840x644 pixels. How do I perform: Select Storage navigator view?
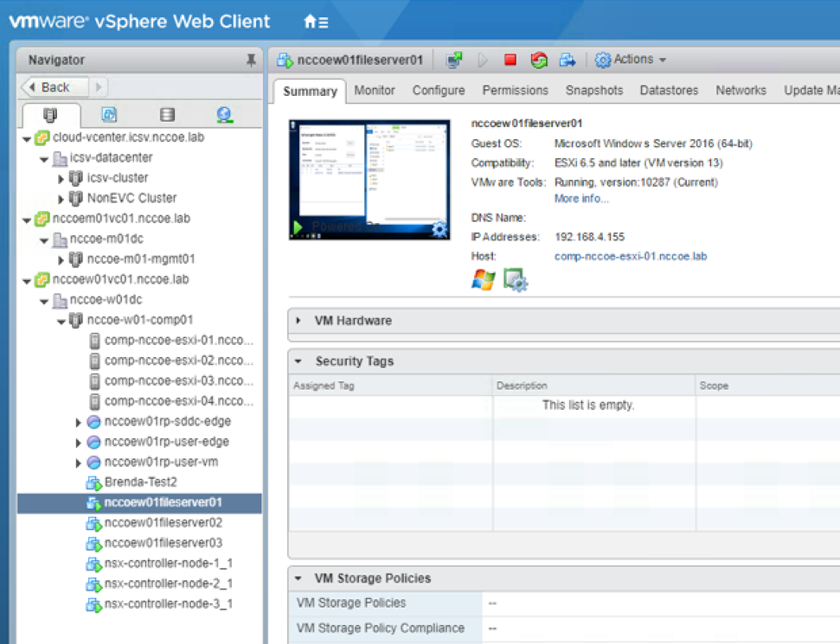[167, 114]
